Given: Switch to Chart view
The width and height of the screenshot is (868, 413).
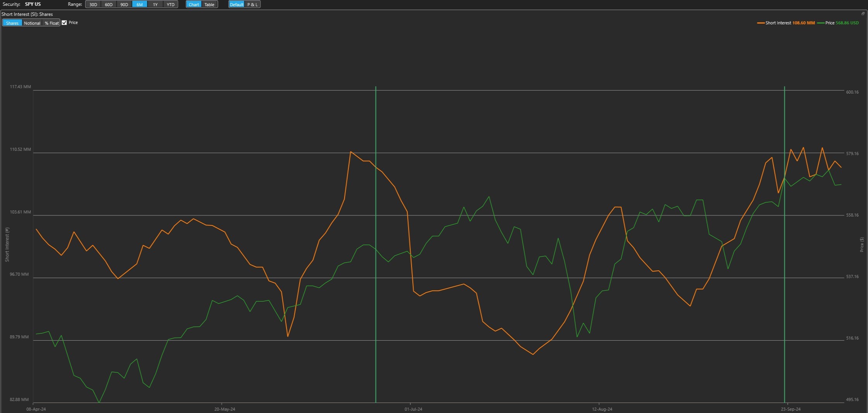Looking at the screenshot, I should (x=194, y=5).
